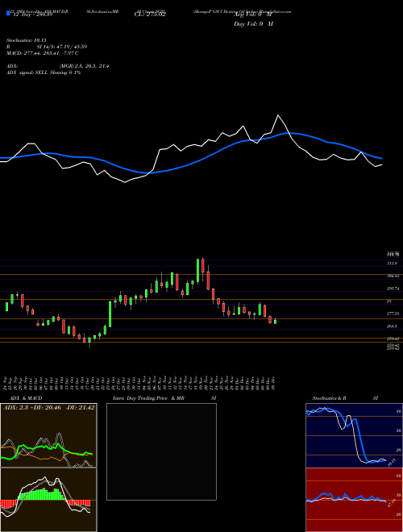The image size is (403, 532).
Task: Click the empty intraday trading price panel
Action: pos(161,451)
